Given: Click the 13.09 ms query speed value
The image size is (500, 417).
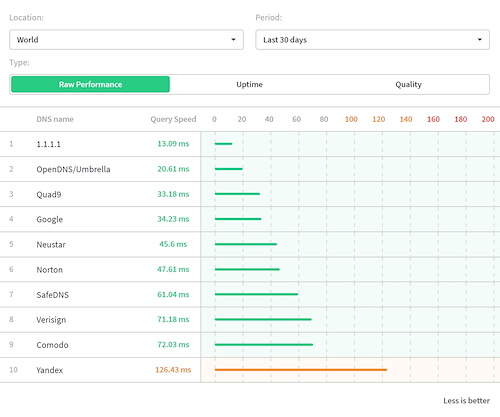Looking at the screenshot, I should (x=173, y=144).
